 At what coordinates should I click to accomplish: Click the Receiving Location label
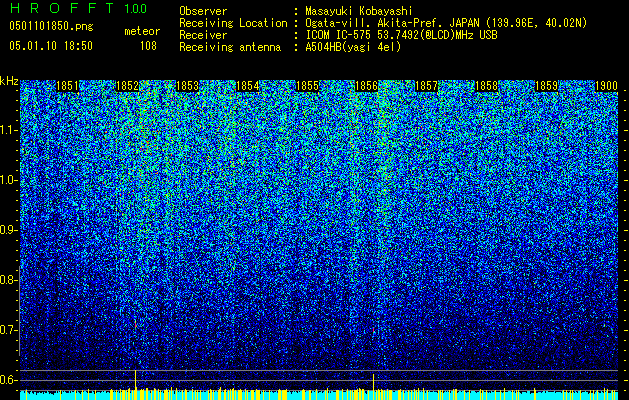[x=233, y=23]
